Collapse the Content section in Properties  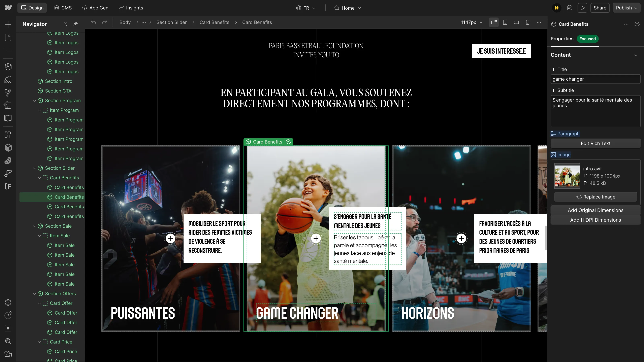click(636, 55)
